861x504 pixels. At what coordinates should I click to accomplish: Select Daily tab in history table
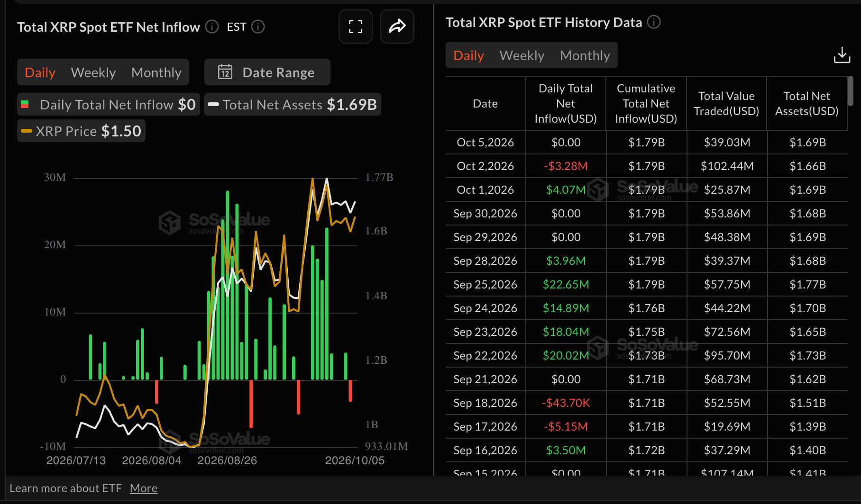[x=468, y=55]
